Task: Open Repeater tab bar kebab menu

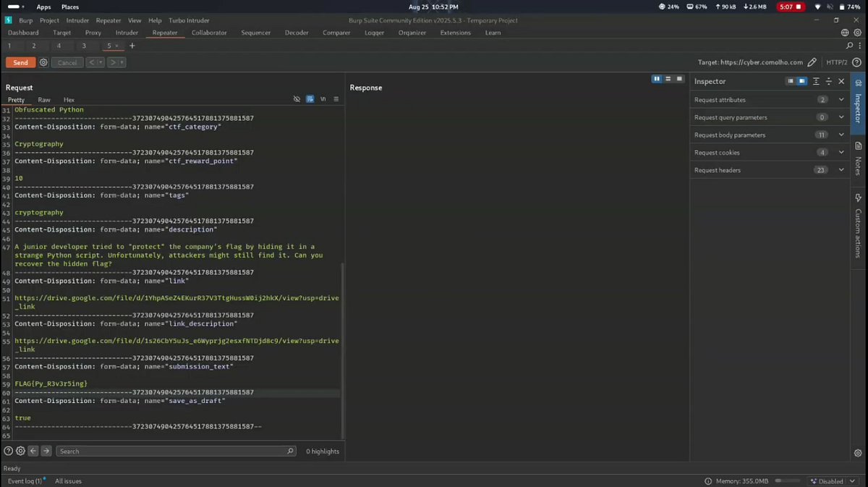Action: click(859, 46)
